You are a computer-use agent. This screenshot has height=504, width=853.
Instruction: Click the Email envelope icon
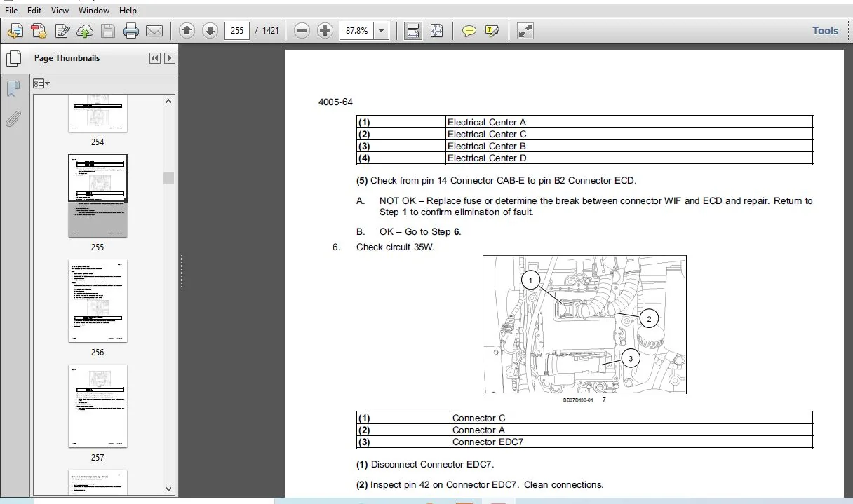tap(154, 31)
